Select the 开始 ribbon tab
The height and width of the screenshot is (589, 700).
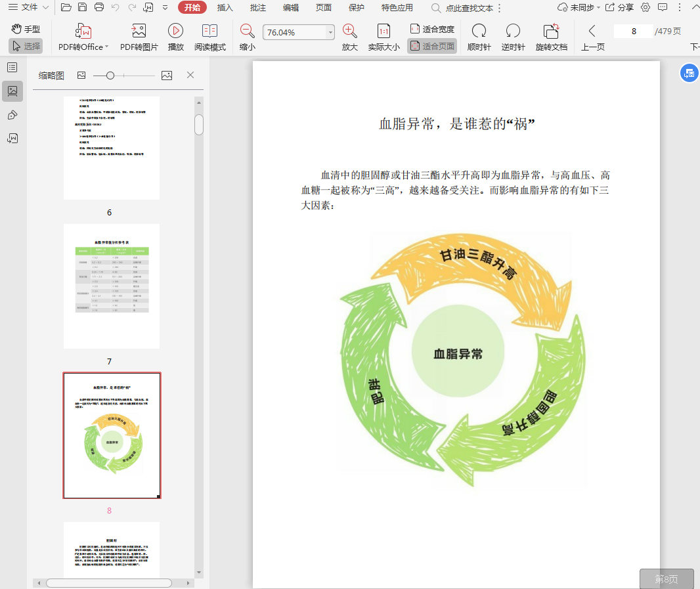coord(192,7)
